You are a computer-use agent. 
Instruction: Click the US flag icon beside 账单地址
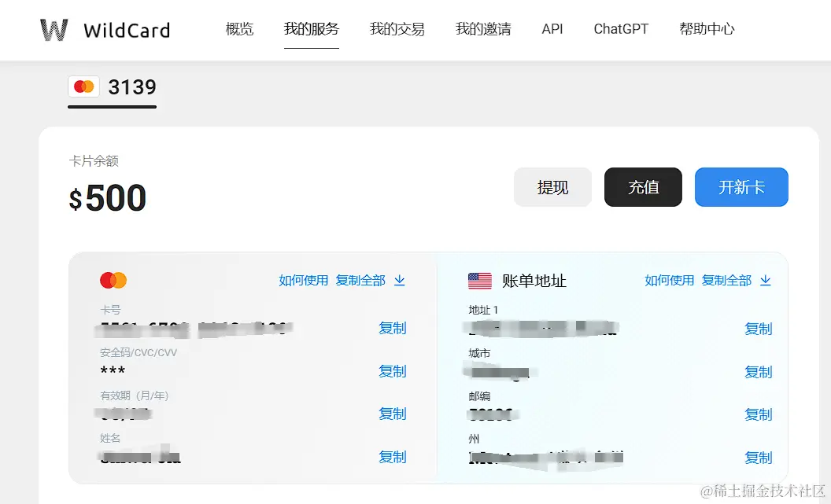(479, 281)
